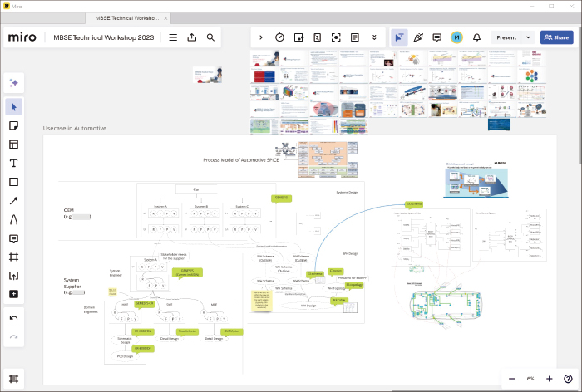Click the zoom in plus button
Image resolution: width=582 pixels, height=392 pixels.
[549, 379]
